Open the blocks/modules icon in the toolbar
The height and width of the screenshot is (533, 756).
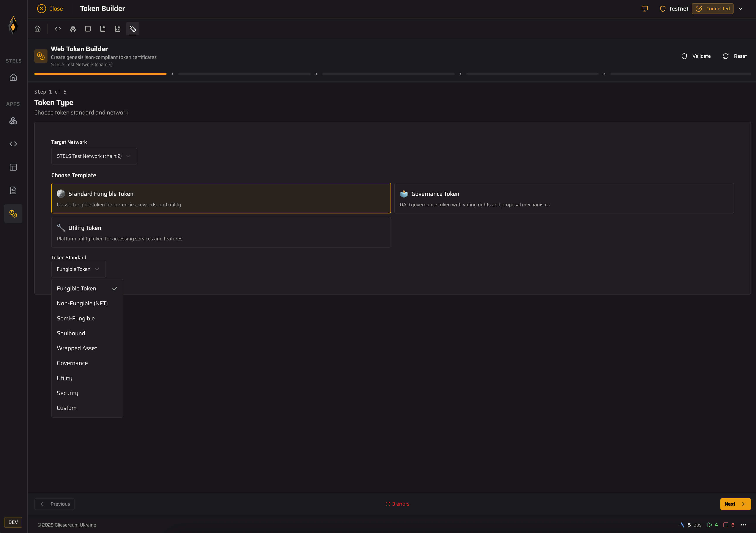coord(73,29)
